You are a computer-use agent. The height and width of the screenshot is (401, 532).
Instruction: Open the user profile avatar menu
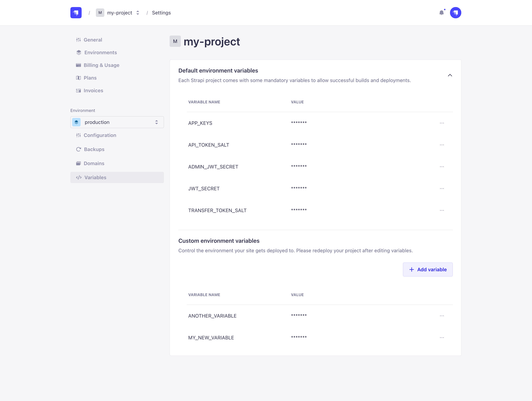coord(456,12)
